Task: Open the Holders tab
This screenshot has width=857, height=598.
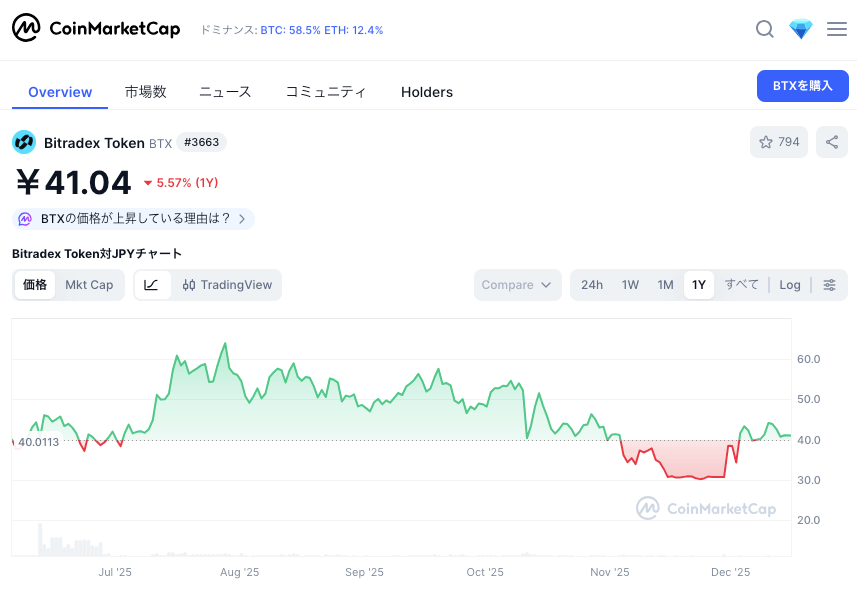Action: point(427,92)
